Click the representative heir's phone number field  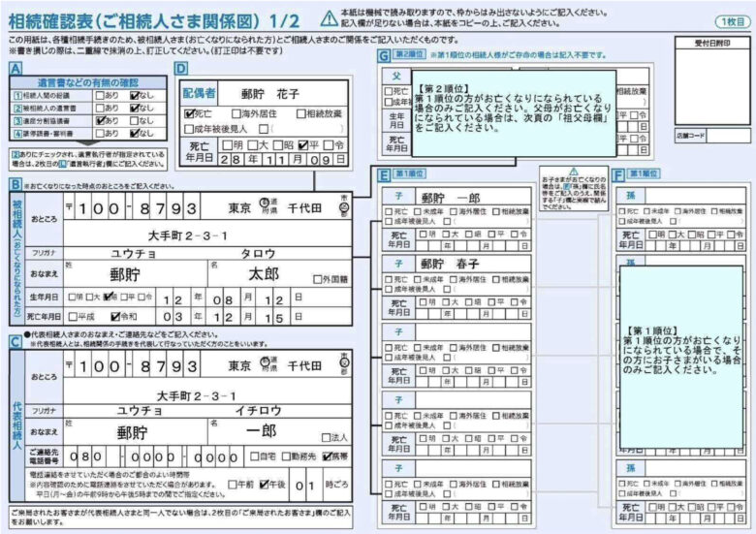154,456
